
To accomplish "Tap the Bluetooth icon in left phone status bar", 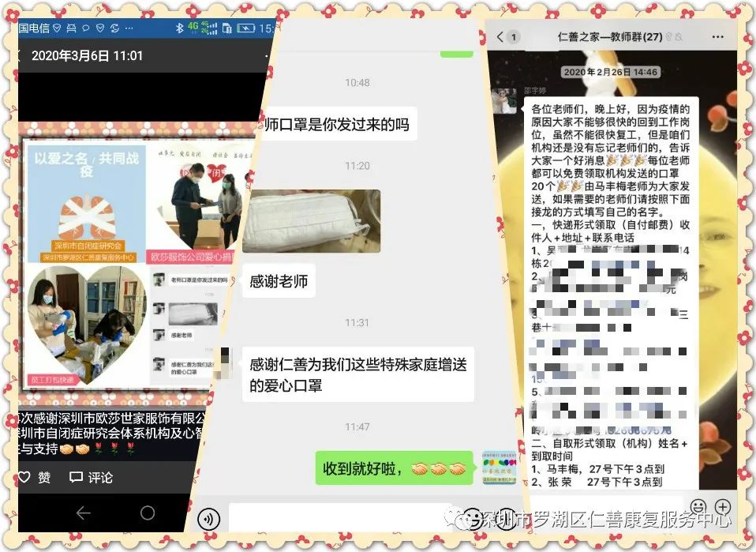I will 179,28.
